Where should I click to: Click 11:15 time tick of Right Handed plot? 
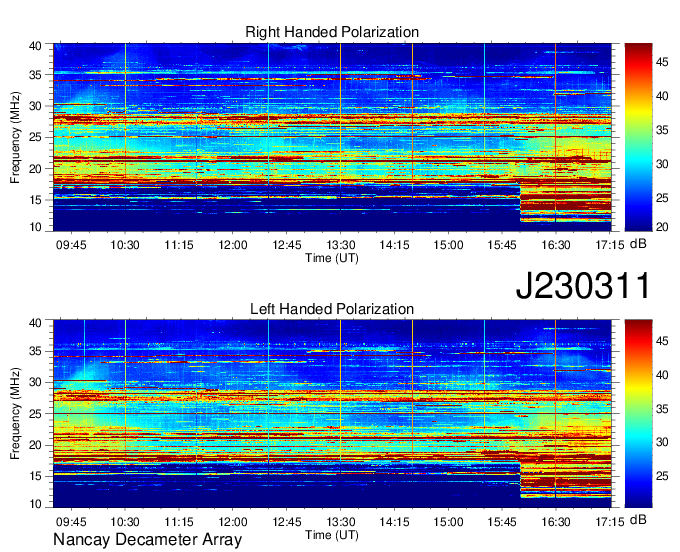point(179,245)
